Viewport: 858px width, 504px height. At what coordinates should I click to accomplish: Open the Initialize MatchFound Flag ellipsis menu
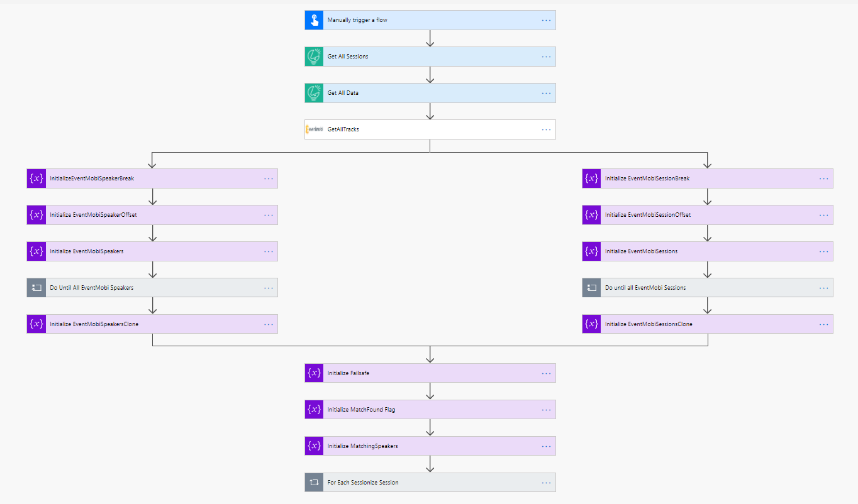[x=546, y=410]
